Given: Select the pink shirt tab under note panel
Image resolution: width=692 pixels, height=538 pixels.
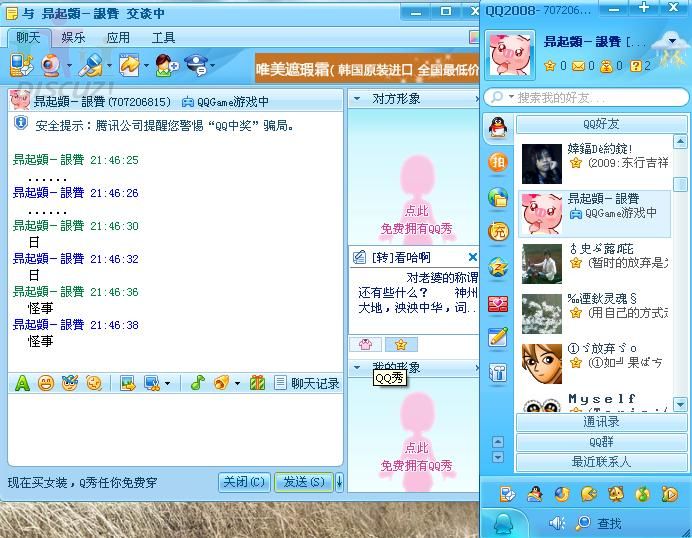Looking at the screenshot, I should coord(365,344).
